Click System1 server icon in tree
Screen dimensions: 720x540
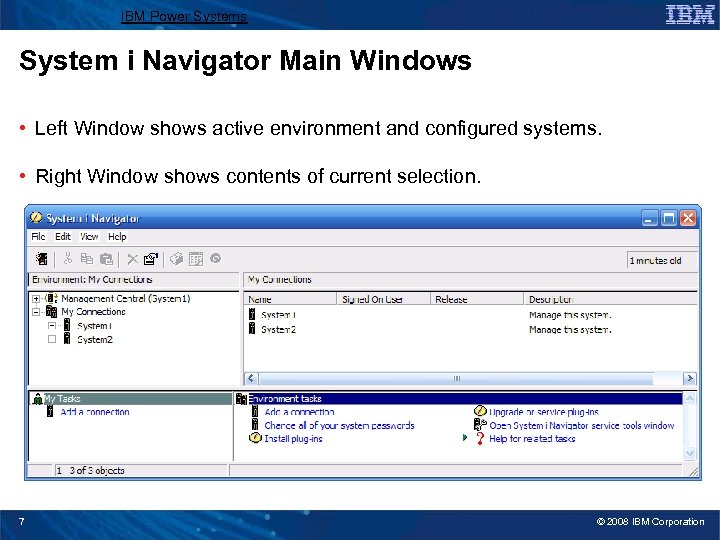click(67, 325)
